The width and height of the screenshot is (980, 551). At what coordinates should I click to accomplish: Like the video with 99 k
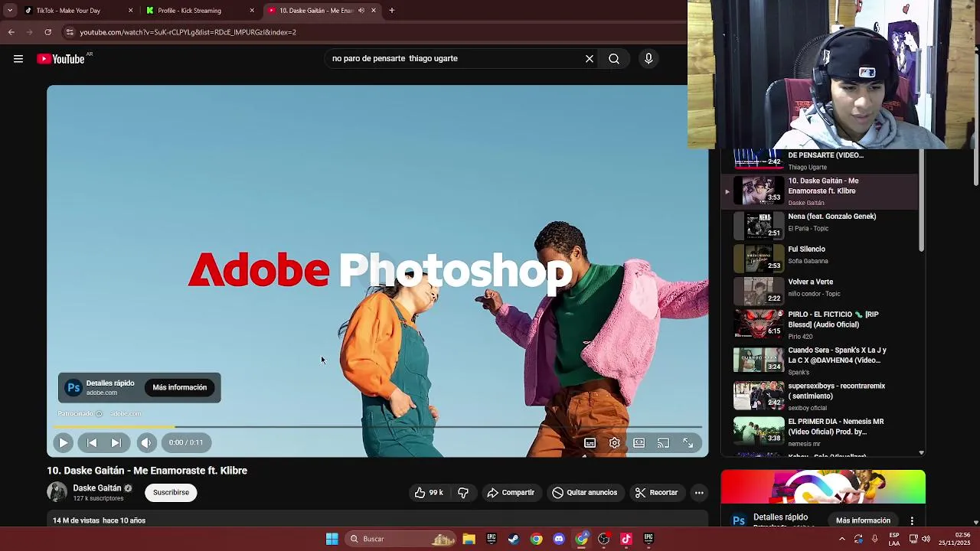[429, 493]
